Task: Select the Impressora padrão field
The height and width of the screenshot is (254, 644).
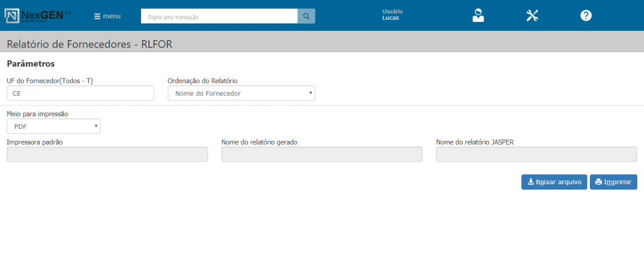Action: pyautogui.click(x=107, y=155)
